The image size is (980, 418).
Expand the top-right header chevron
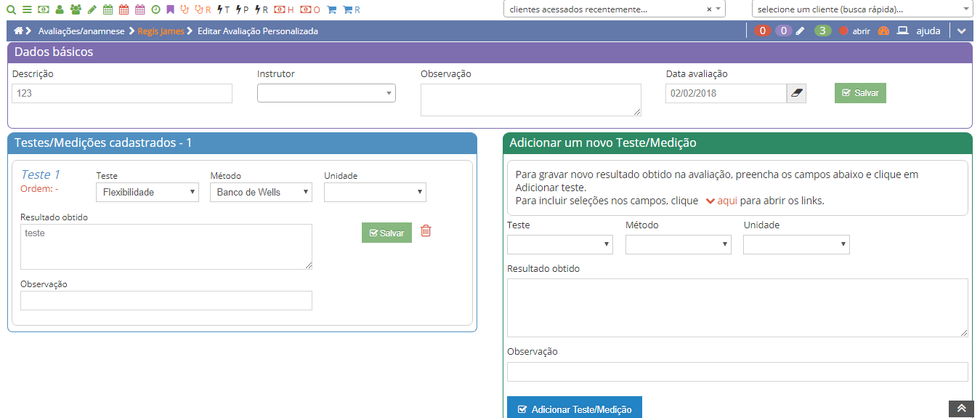(x=962, y=31)
